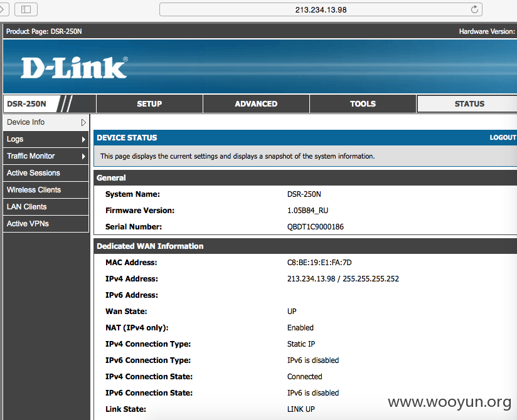Click the LOGOUT link
The height and width of the screenshot is (420, 517).
[503, 137]
